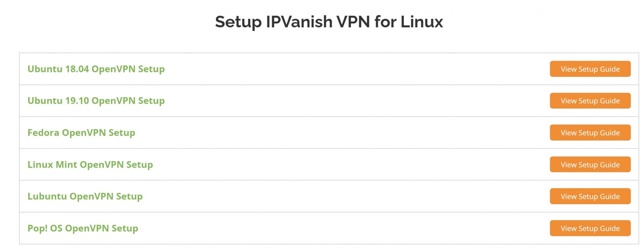
Task: Select the Linux Mint OpenVPN row
Action: click(x=322, y=164)
